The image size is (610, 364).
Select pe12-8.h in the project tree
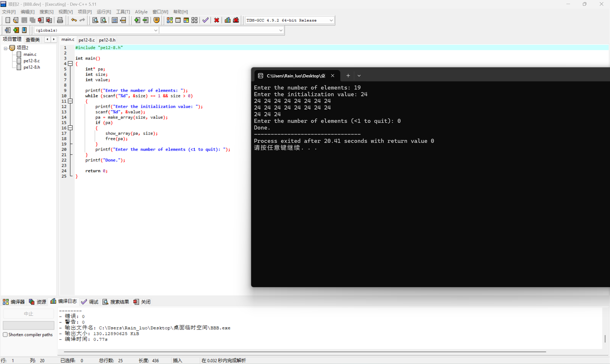point(32,67)
